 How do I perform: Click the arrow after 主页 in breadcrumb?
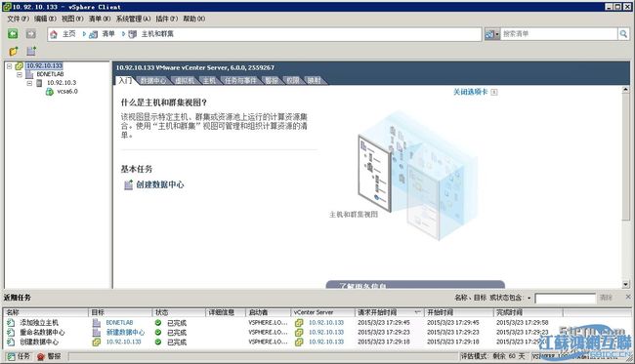coord(84,34)
